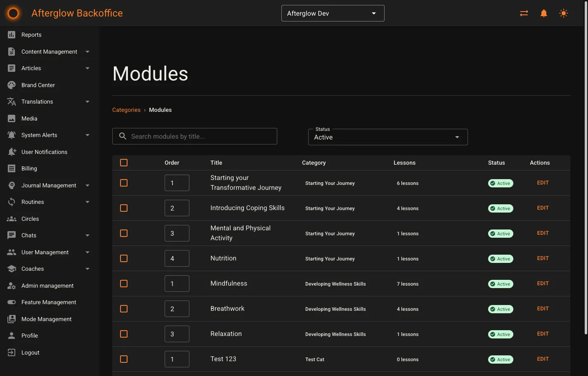
Task: Open the Reports sidebar icon
Action: pos(12,35)
